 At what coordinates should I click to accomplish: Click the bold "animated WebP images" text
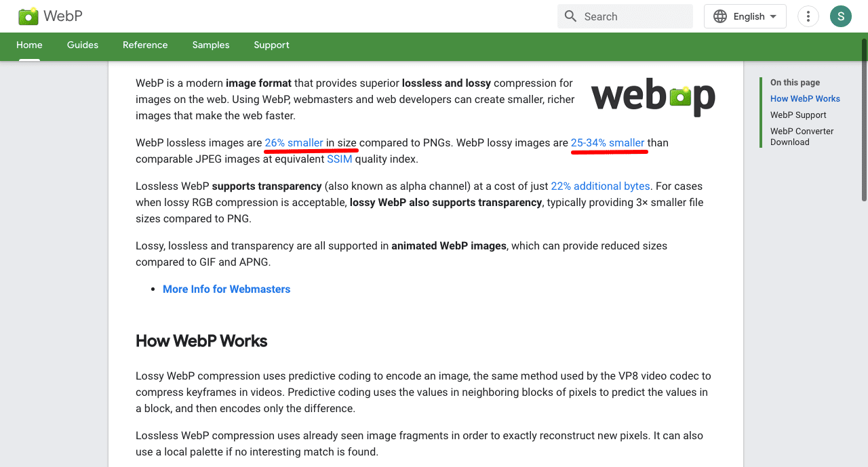[449, 246]
